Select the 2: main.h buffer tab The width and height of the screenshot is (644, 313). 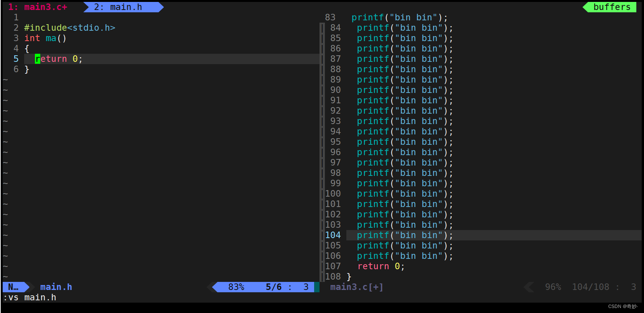(x=118, y=7)
